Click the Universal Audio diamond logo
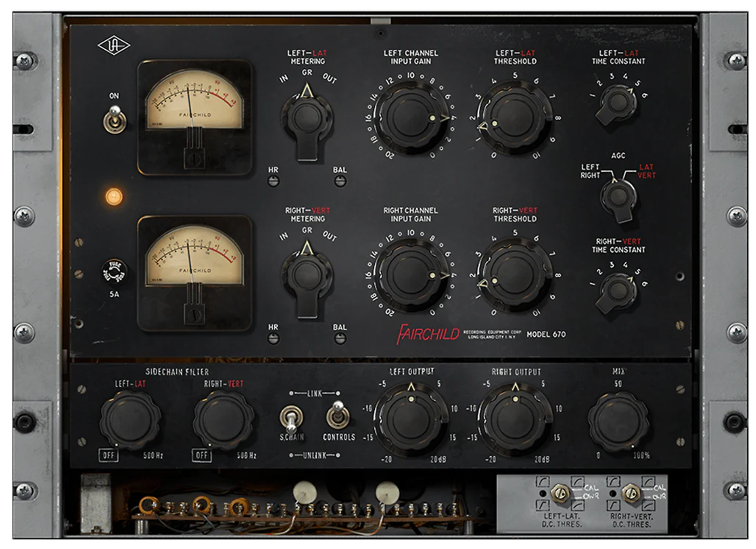756x549 pixels. 114,45
